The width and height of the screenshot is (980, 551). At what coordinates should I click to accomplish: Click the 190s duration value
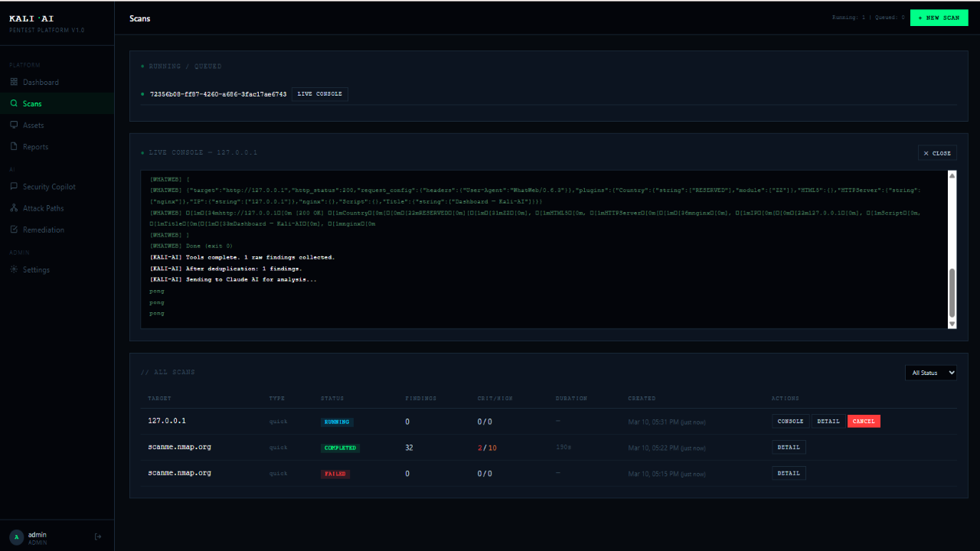pyautogui.click(x=563, y=447)
